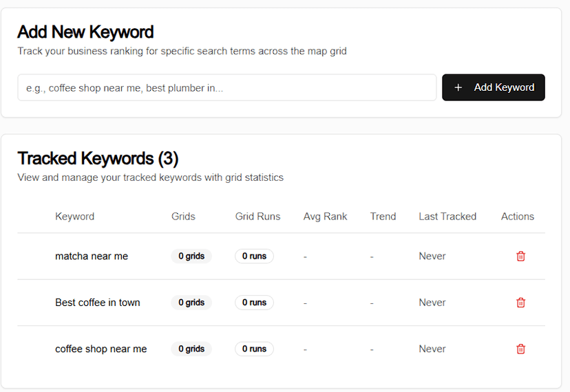This screenshot has height=392, width=570.
Task: Click the Trend column header
Action: (x=383, y=217)
